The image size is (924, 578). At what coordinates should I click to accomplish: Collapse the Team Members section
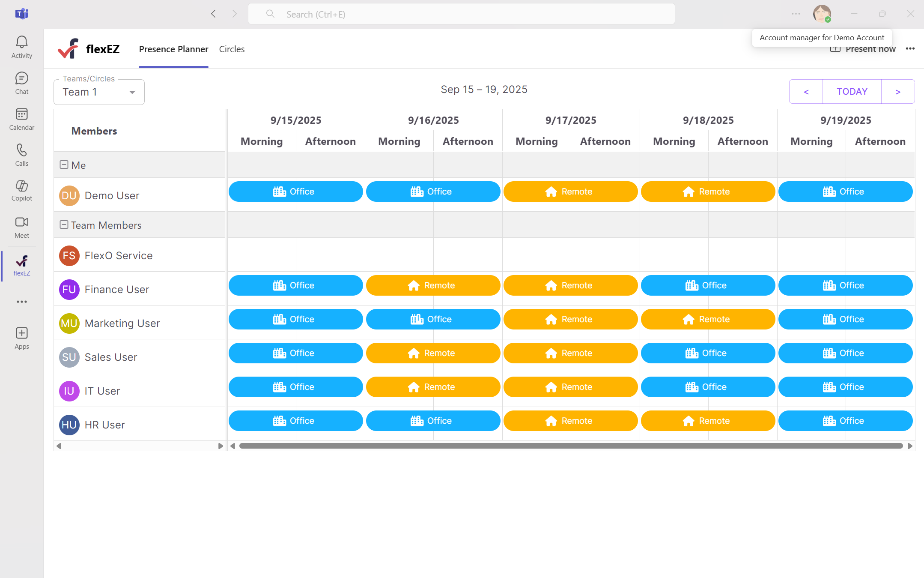coord(64,224)
